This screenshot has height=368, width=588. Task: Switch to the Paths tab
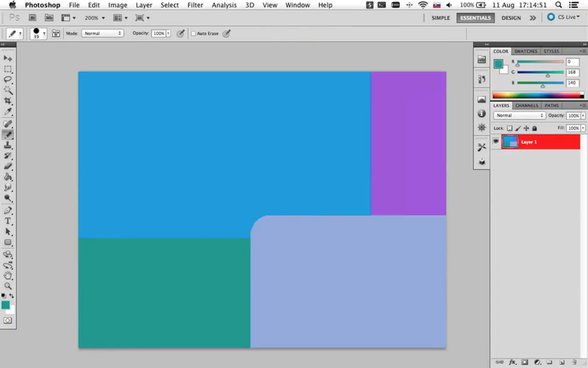(552, 105)
